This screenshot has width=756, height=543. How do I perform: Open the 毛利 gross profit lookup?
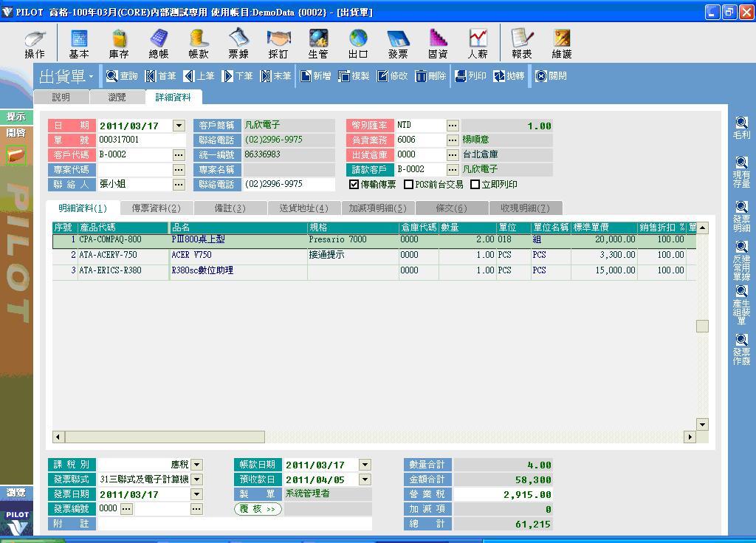click(741, 128)
